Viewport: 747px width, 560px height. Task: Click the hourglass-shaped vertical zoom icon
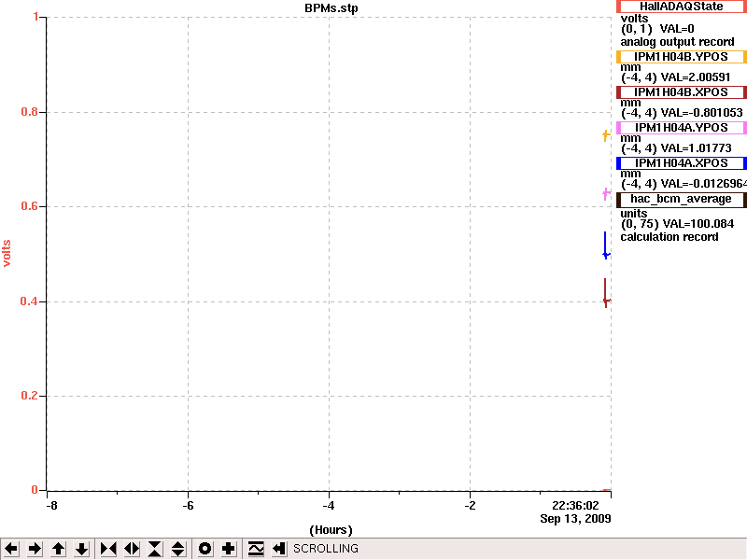155,549
